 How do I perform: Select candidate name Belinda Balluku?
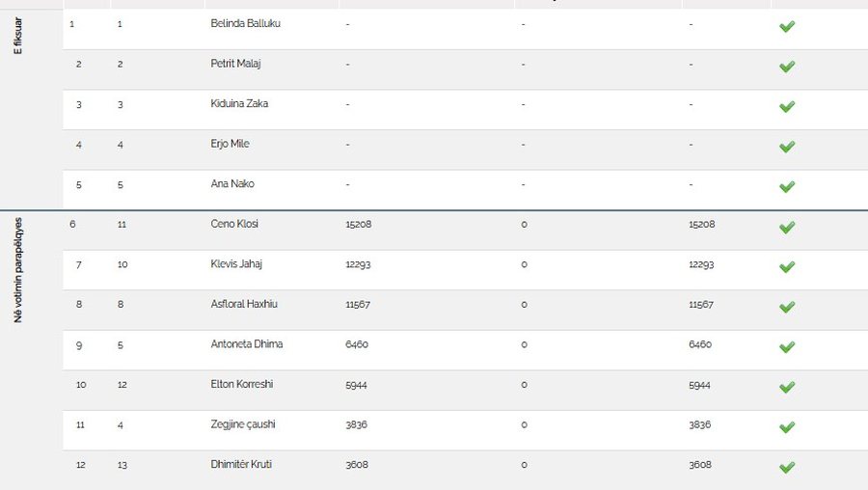pos(245,23)
